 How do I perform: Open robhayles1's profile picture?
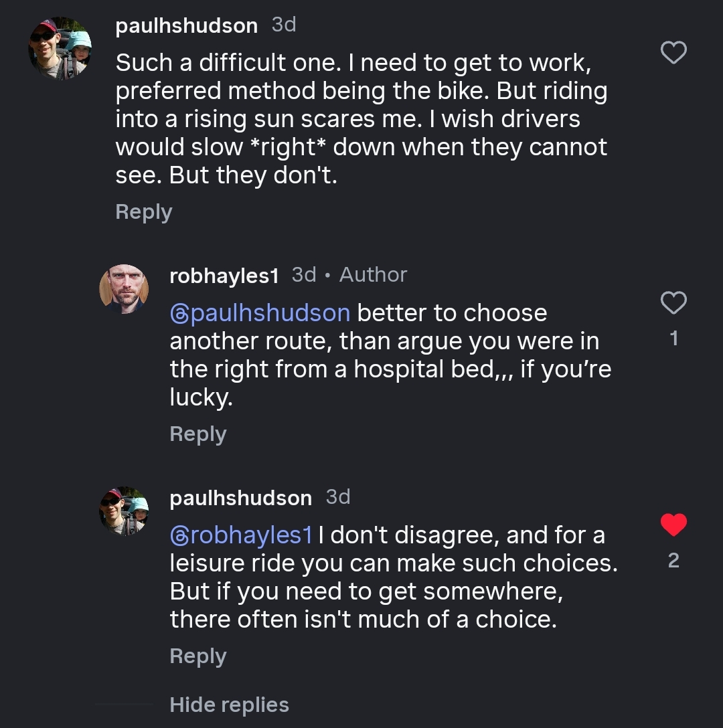(x=124, y=289)
